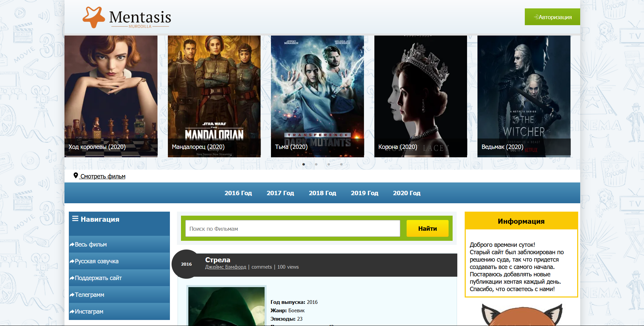Click the Жанр: Боевик detail text
This screenshot has height=326, width=644.
tap(287, 311)
